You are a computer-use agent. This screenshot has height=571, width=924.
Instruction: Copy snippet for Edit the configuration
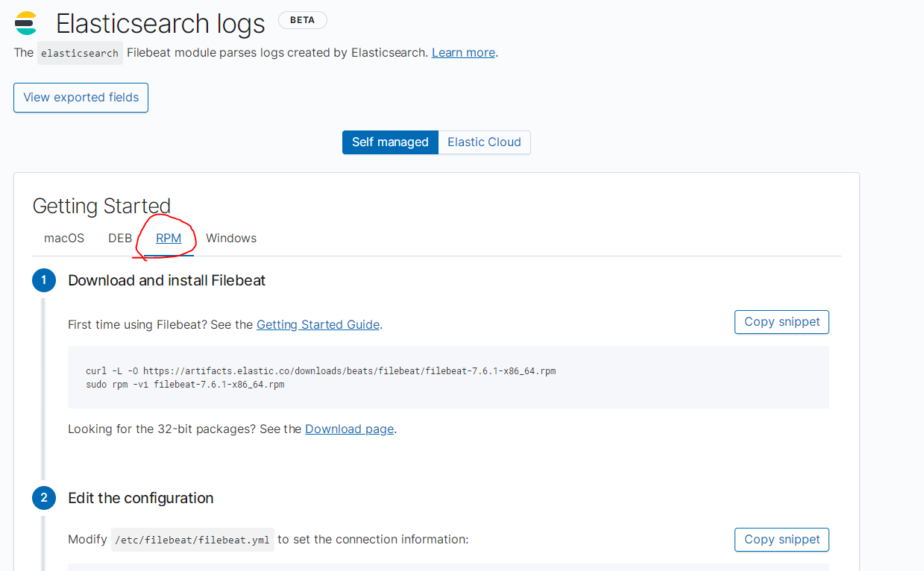point(782,540)
